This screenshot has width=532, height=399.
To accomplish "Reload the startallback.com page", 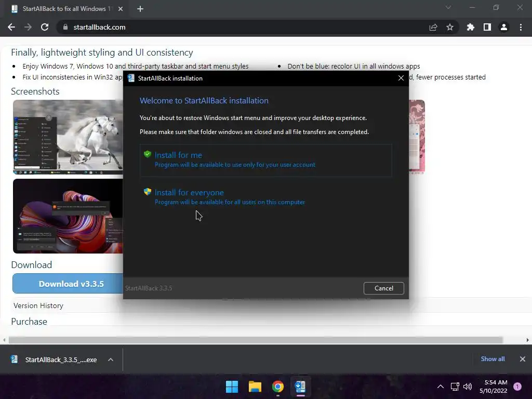I will coord(45,27).
